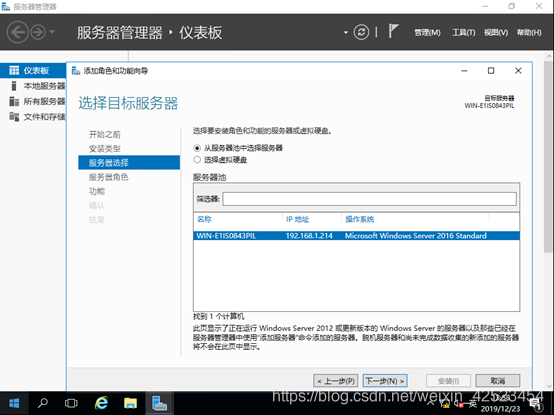
Task: Open 所有服务器 in the sidebar
Action: pyautogui.click(x=44, y=101)
